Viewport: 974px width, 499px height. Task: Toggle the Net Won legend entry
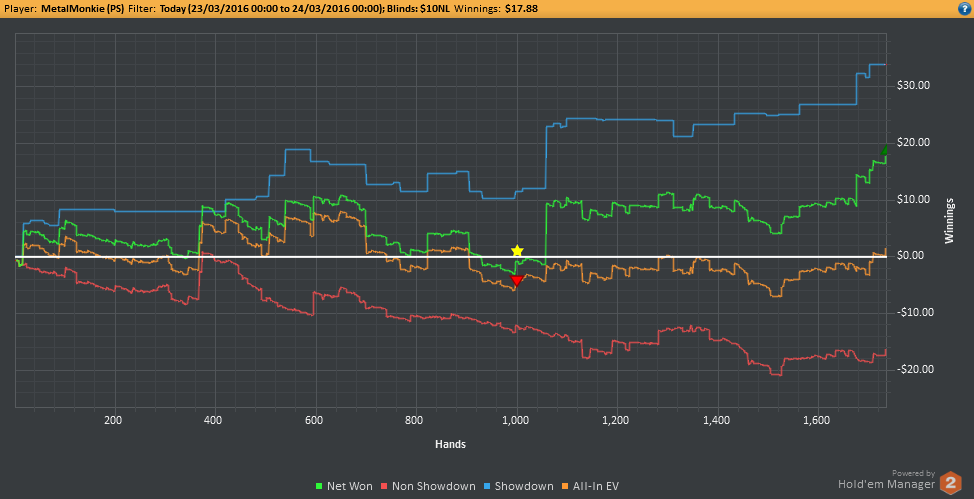[x=345, y=486]
